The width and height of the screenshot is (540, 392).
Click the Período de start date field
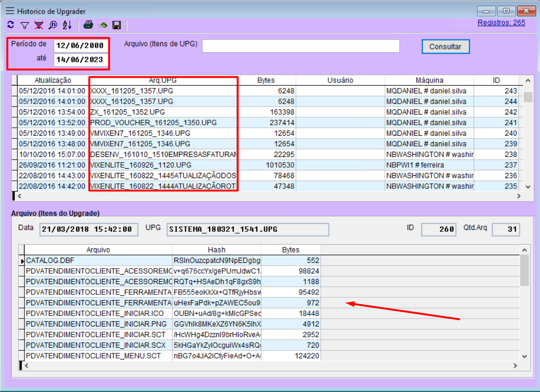tap(80, 46)
